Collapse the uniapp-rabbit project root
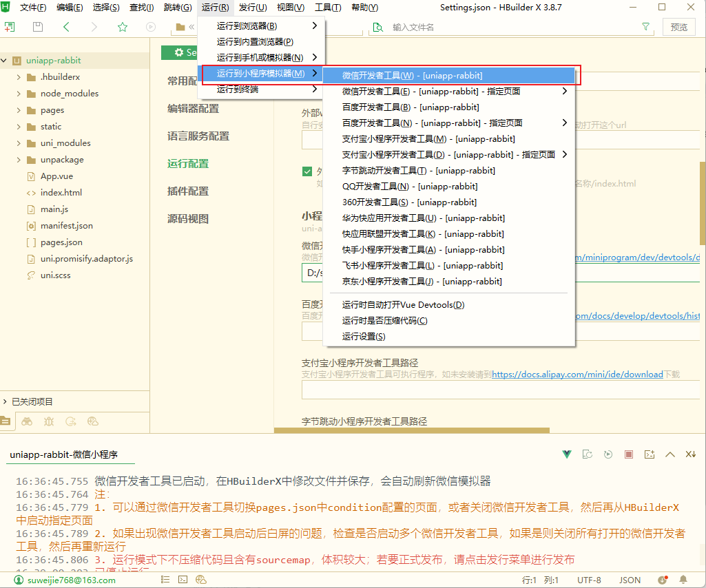This screenshot has width=706, height=588. click(x=4, y=61)
